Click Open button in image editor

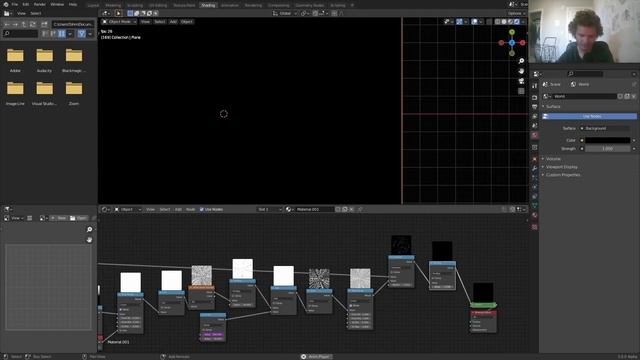[78, 218]
